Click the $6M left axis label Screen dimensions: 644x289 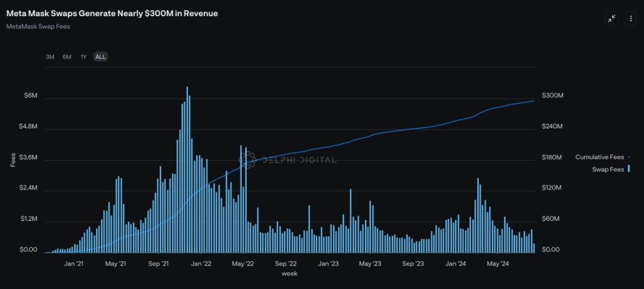tap(30, 96)
